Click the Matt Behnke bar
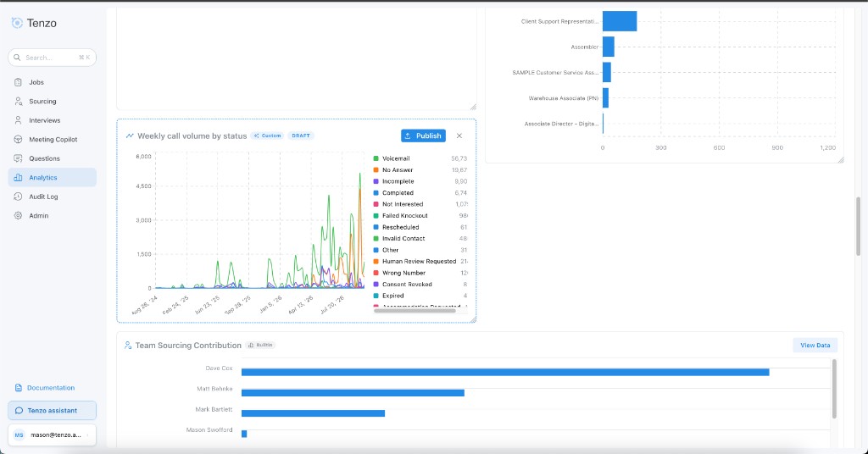868x454 pixels. [x=353, y=393]
